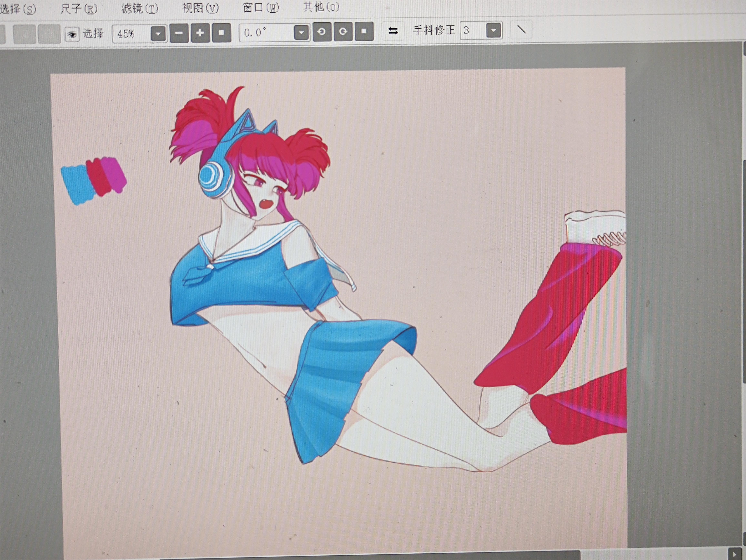Zoom in with the plus button
The height and width of the screenshot is (560, 746).
tap(200, 33)
